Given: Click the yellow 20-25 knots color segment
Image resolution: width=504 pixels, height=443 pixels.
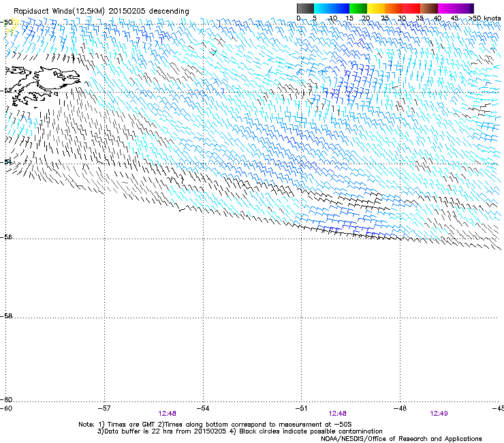Looking at the screenshot, I should point(376,8).
